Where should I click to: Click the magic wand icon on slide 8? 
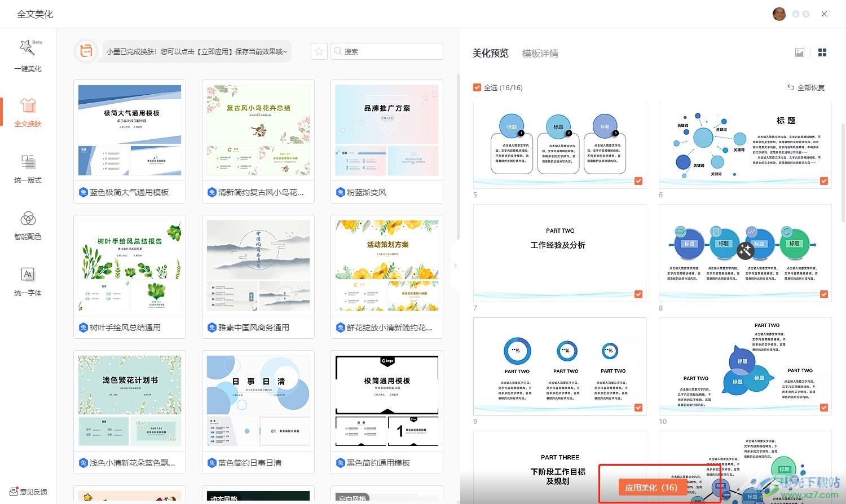(744, 250)
